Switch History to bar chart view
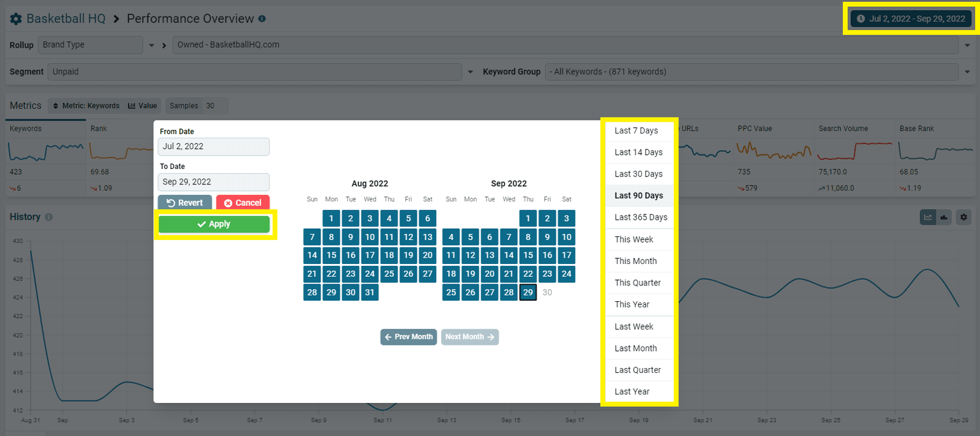Screen dimensions: 980x436 pos(944,217)
